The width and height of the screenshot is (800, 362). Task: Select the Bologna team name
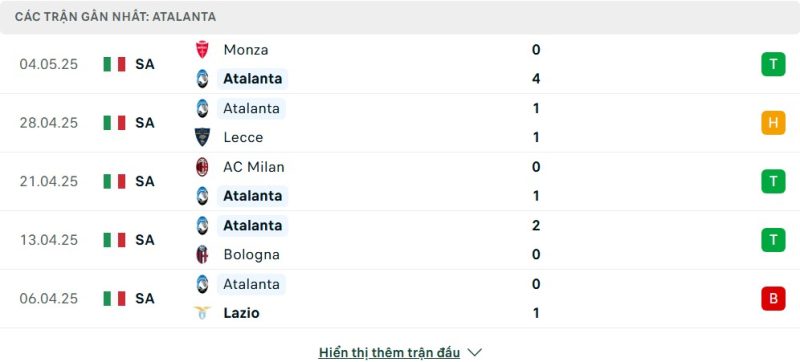(252, 254)
